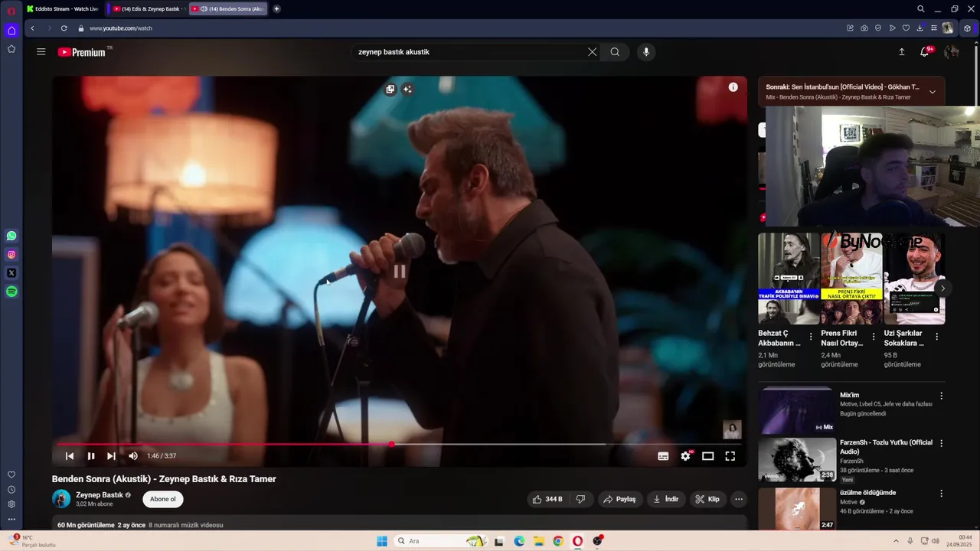Open options for FarzenSh Tozlu Yut'ku video
The width and height of the screenshot is (980, 551).
pos(941,443)
